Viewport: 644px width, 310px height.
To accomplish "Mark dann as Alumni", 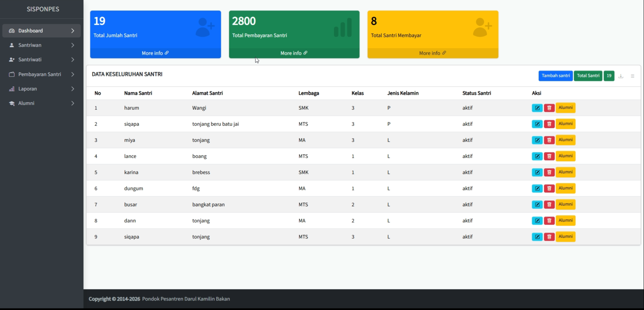I will (566, 220).
